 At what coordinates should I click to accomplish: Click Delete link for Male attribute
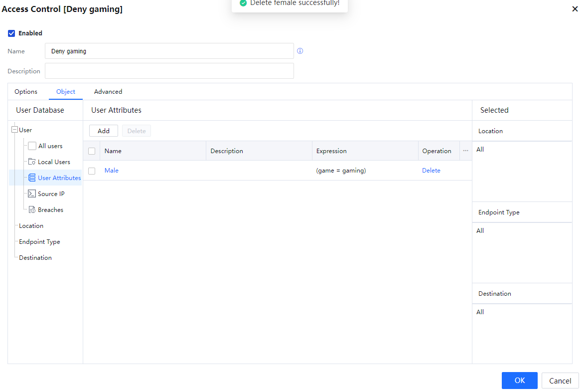[431, 171]
